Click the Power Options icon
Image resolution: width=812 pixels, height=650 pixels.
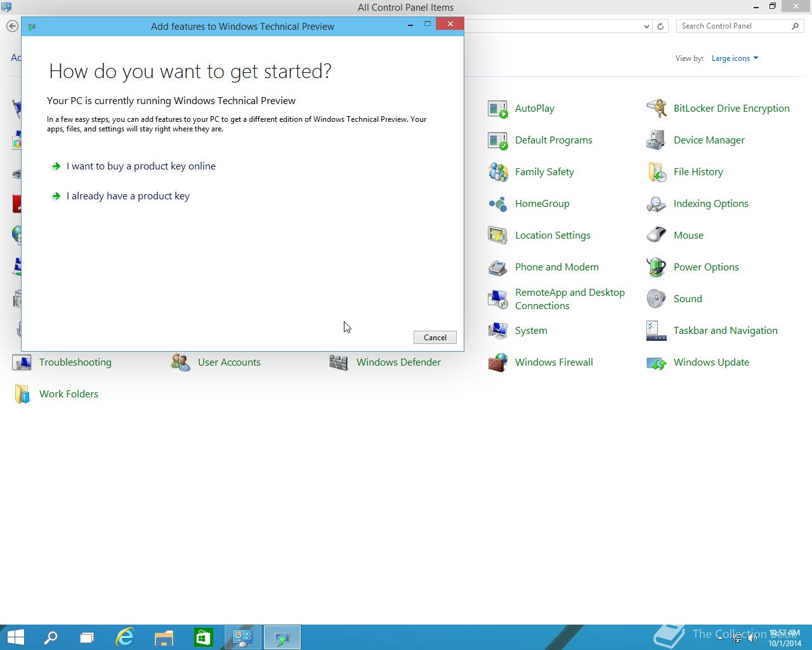[657, 267]
